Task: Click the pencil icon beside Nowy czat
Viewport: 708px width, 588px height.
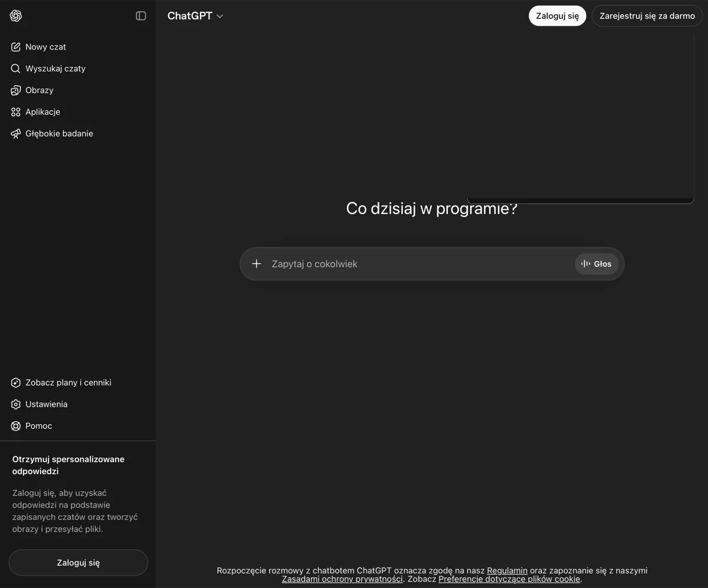Action: [x=16, y=47]
